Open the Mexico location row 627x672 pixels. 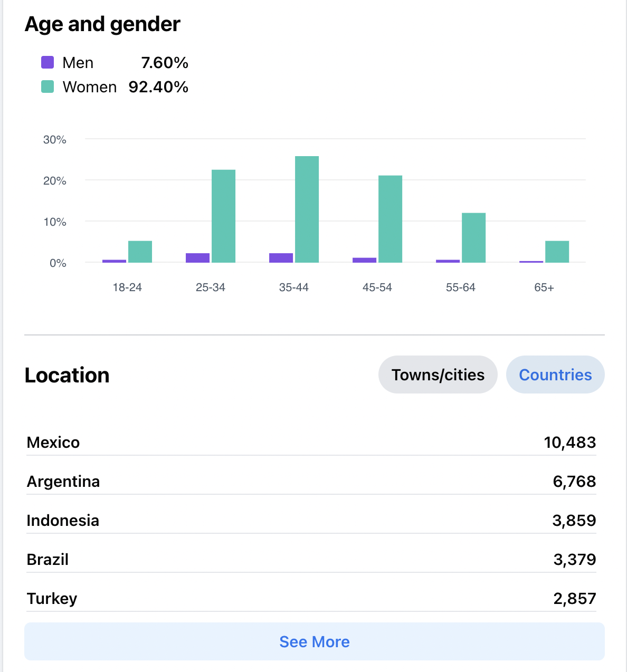tap(311, 442)
